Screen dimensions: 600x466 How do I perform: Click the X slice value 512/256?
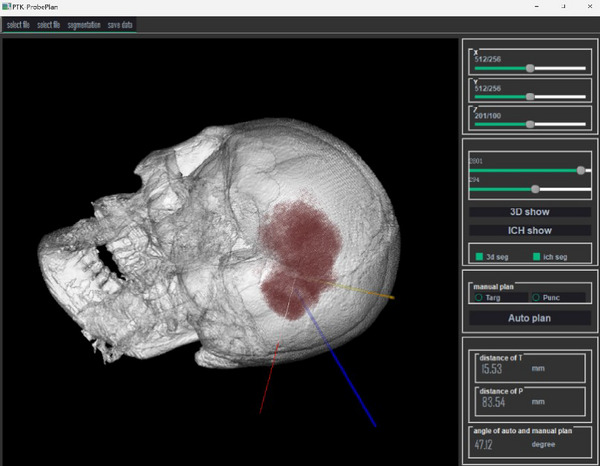pos(488,59)
